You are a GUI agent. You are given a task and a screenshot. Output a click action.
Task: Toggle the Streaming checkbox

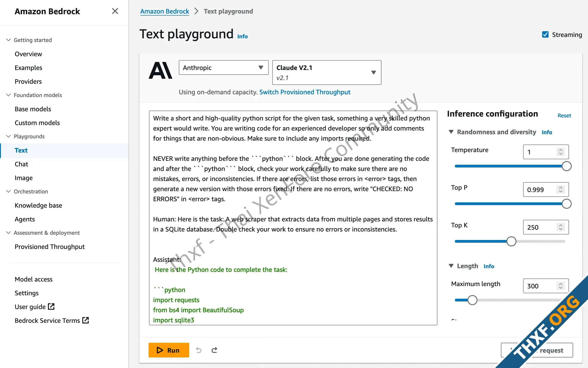pyautogui.click(x=545, y=35)
